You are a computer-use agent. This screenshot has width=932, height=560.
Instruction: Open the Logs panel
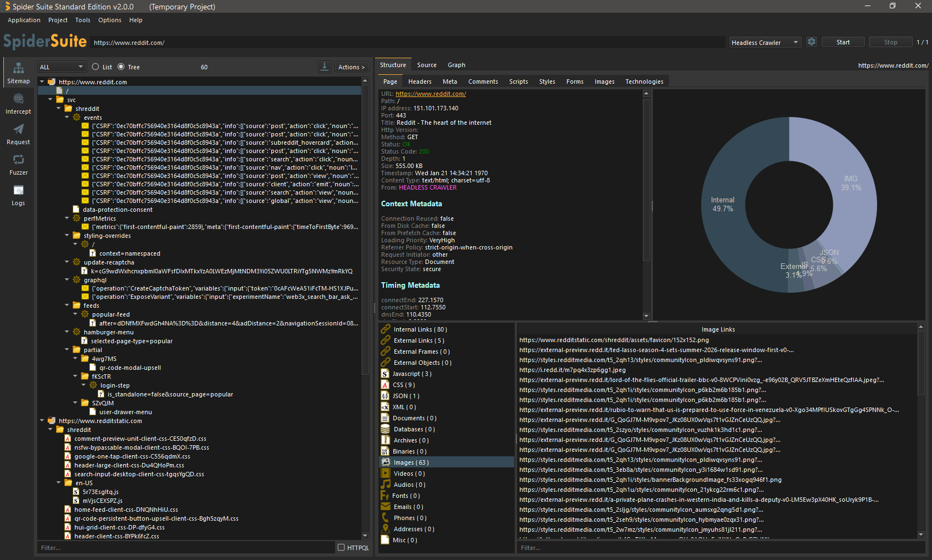click(18, 195)
